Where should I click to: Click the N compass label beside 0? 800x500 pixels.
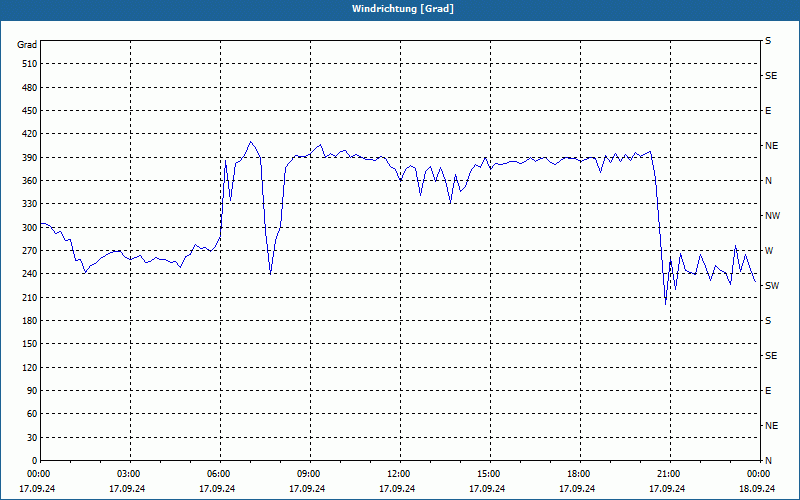click(768, 461)
